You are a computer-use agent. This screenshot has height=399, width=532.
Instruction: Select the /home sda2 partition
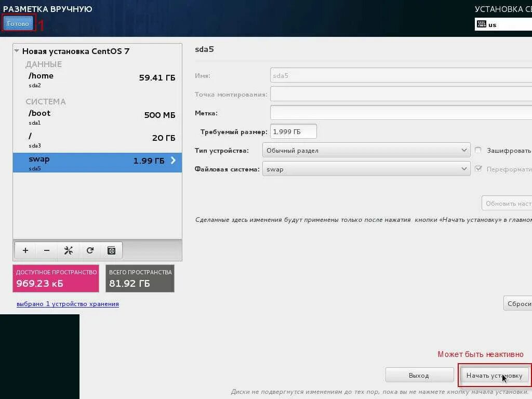click(x=97, y=79)
